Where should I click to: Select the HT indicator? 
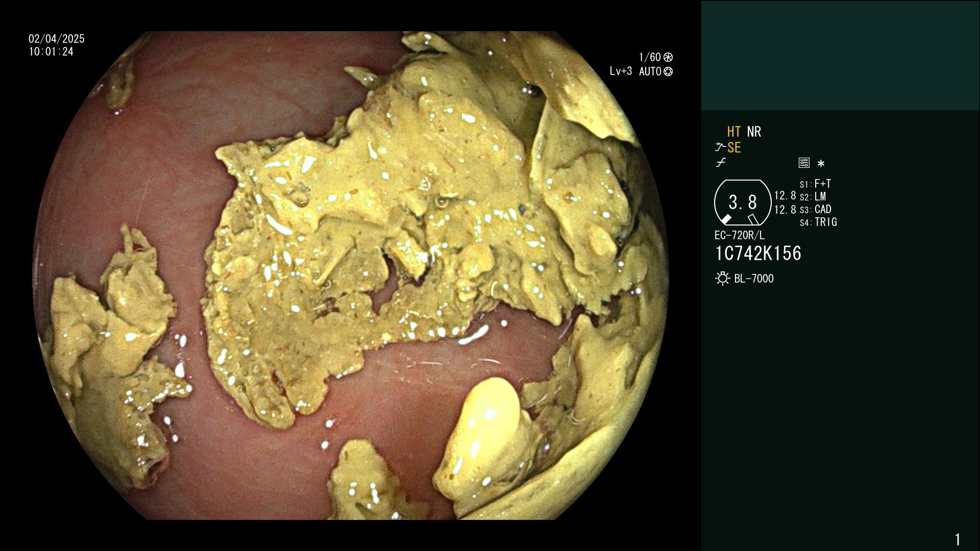pos(734,132)
